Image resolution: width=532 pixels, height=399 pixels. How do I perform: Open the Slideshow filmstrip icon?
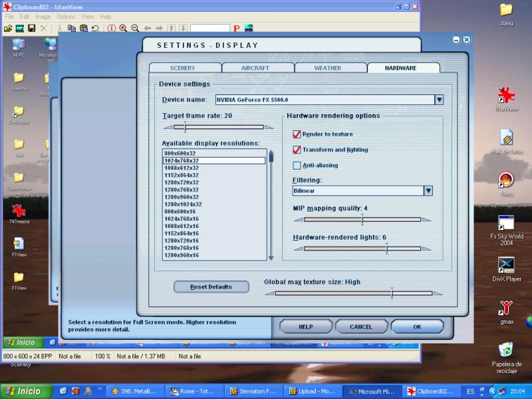pyautogui.click(x=20, y=28)
